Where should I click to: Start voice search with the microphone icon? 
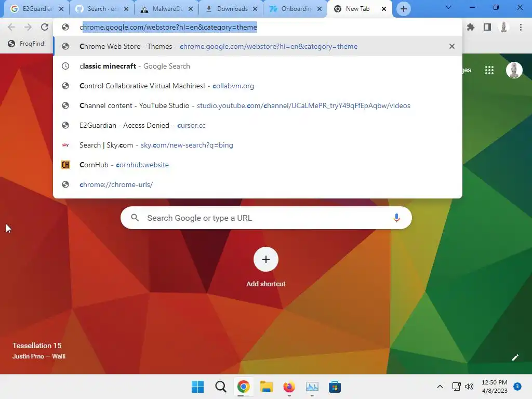[x=396, y=218]
